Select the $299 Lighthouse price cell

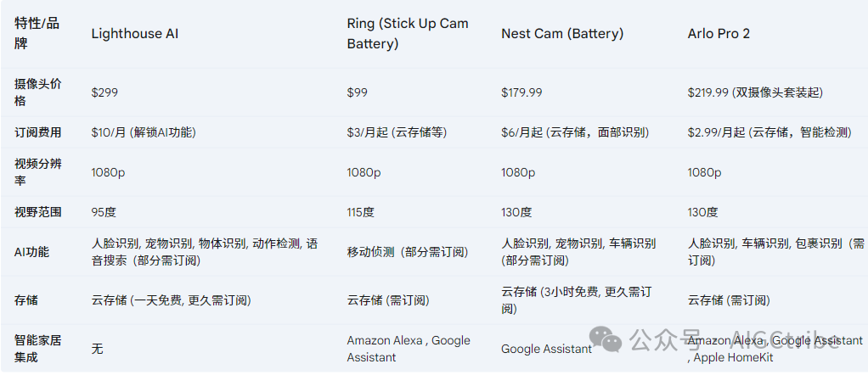[104, 93]
